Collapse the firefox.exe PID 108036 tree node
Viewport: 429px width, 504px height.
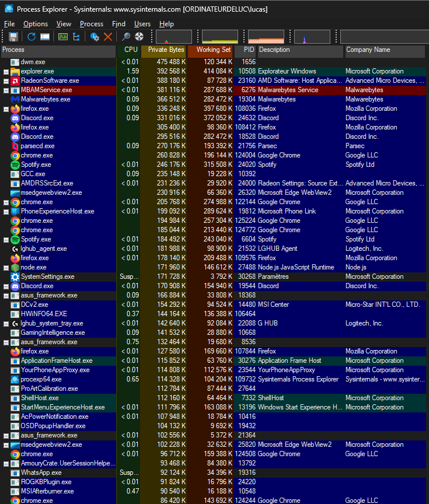click(6, 109)
